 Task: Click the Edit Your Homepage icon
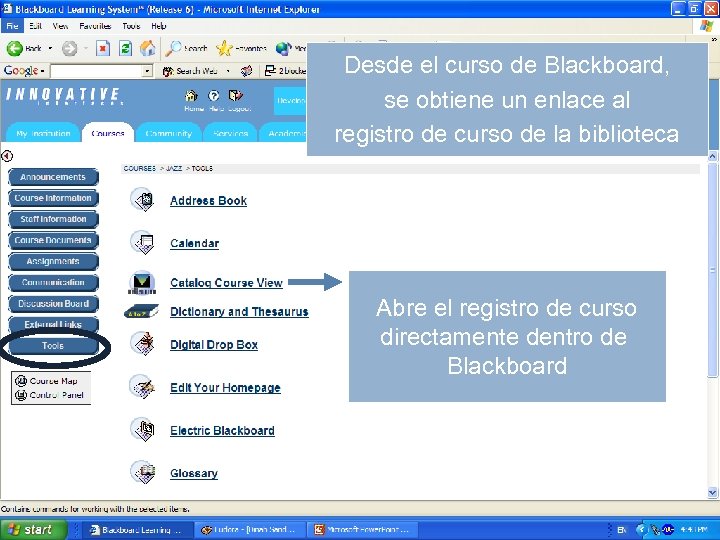(x=143, y=387)
